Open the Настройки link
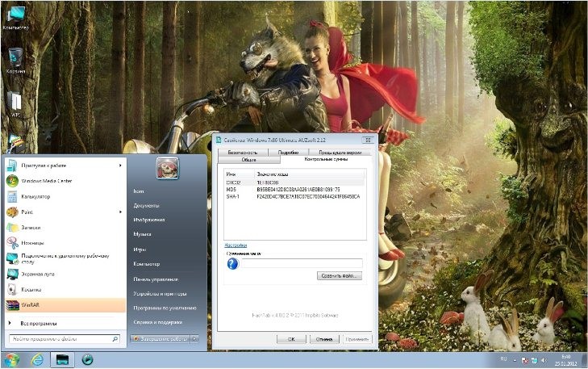 pos(236,245)
